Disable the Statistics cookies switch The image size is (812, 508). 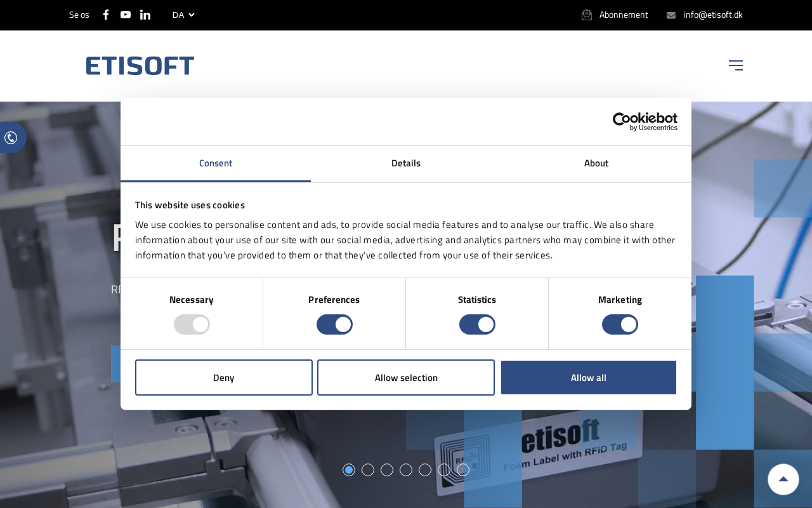pyautogui.click(x=477, y=324)
